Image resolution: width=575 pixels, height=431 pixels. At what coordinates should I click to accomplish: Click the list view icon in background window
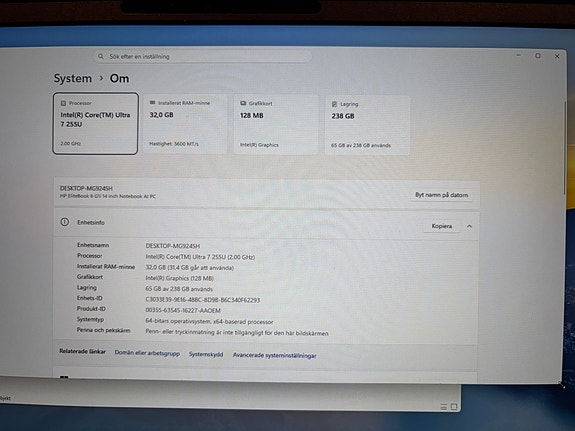(x=444, y=406)
